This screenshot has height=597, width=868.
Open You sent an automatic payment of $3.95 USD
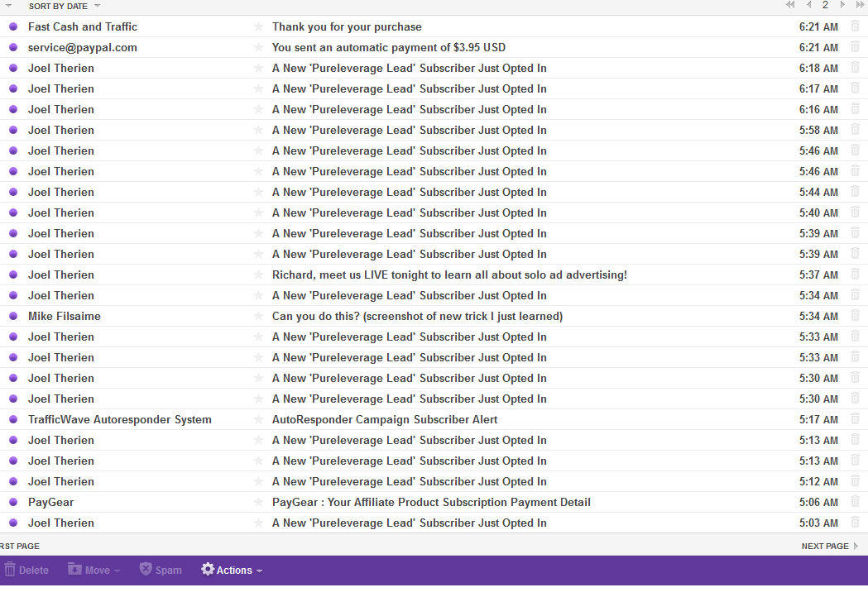(x=389, y=48)
